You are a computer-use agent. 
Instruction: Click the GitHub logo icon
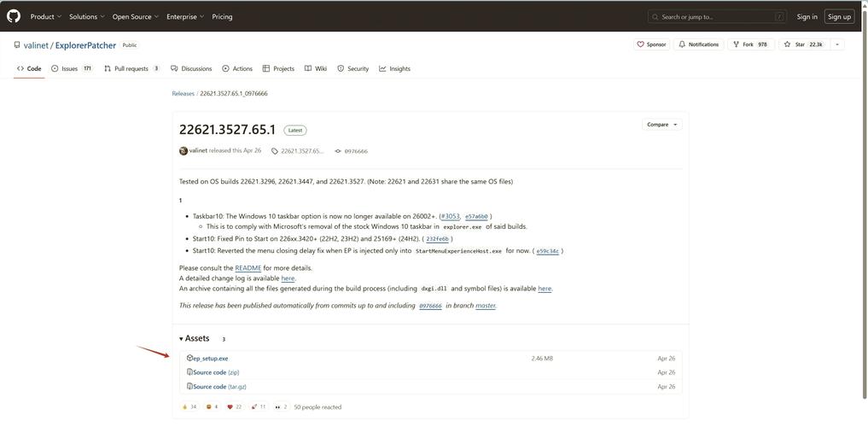[14, 16]
